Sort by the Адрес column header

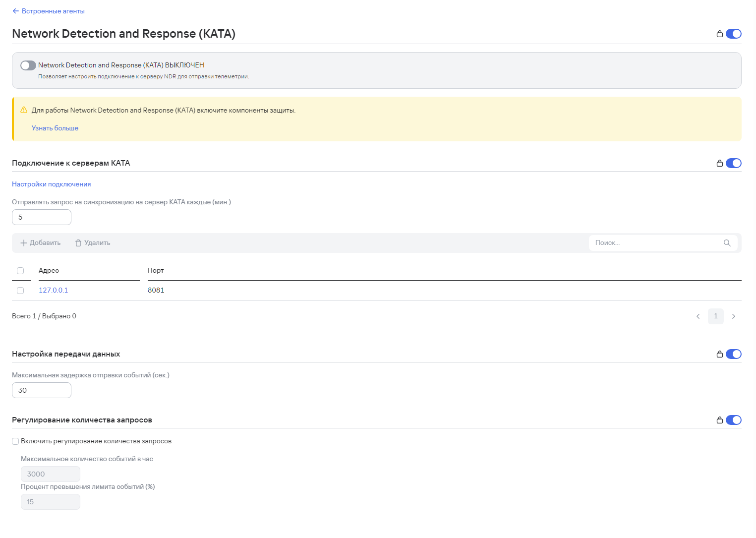(49, 270)
